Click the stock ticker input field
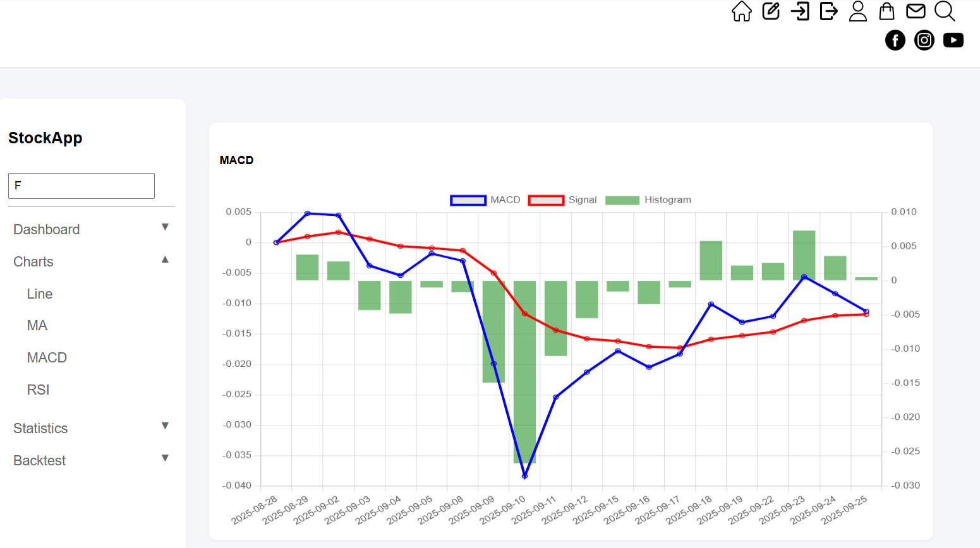This screenshot has width=980, height=548. (x=82, y=186)
